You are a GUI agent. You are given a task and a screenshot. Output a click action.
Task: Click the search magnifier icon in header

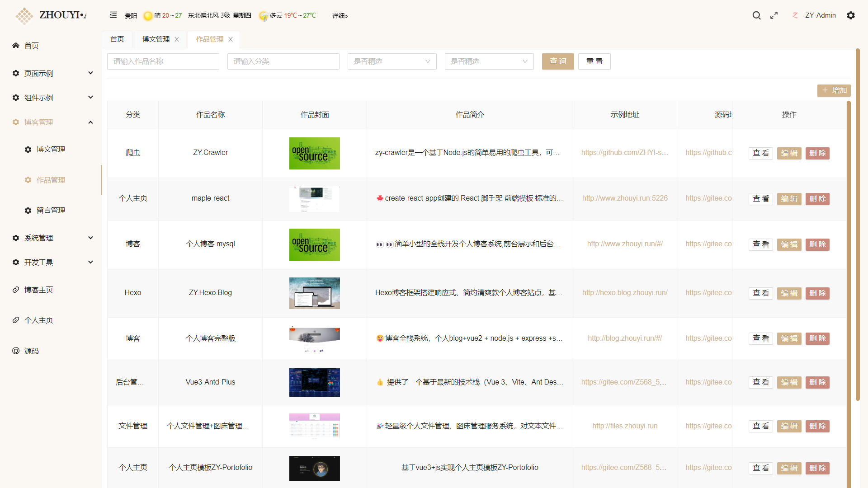(x=756, y=15)
